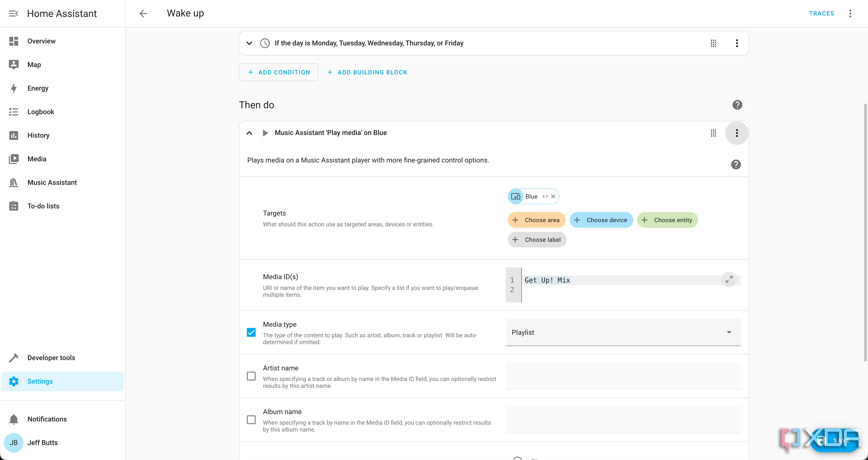Click the History chart icon

click(13, 135)
